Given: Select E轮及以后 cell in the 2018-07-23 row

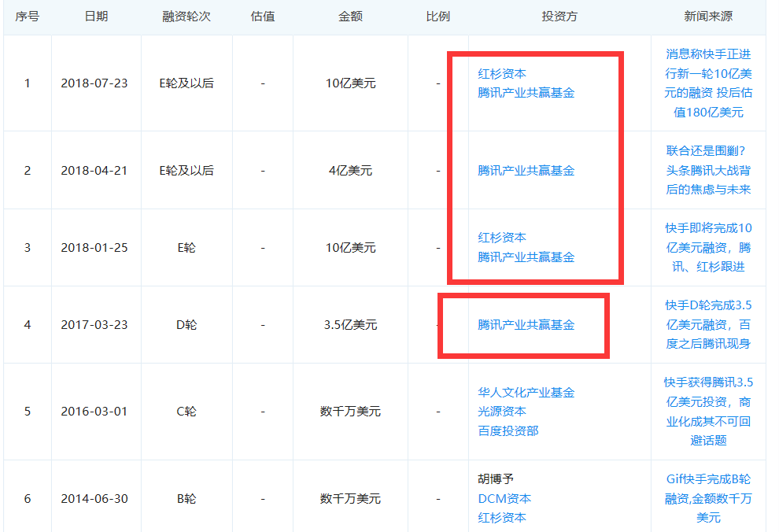Looking at the screenshot, I should click(x=186, y=83).
